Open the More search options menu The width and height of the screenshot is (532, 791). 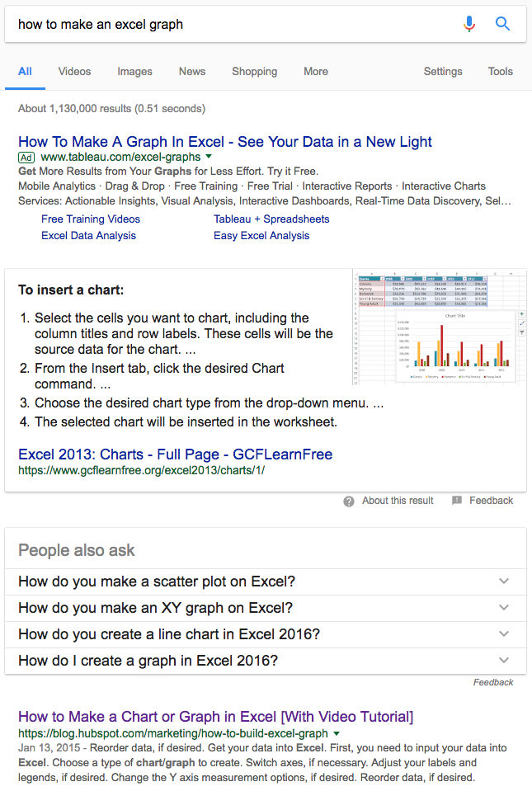(316, 72)
